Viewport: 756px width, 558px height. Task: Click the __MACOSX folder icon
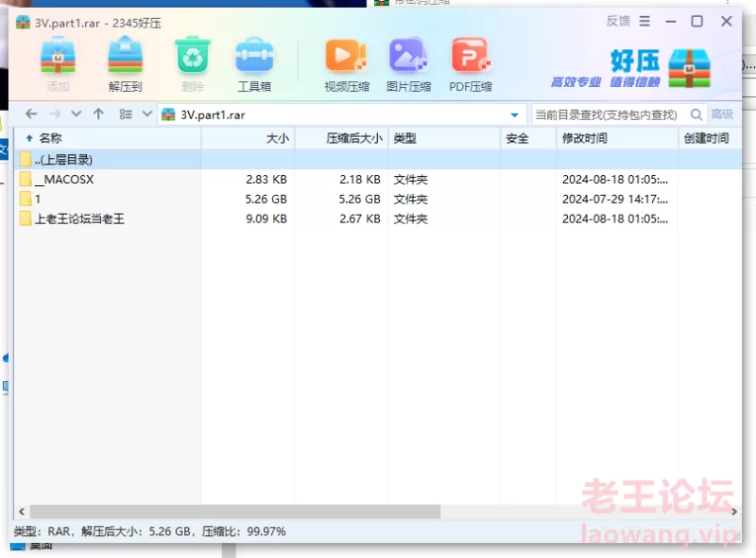coord(26,179)
